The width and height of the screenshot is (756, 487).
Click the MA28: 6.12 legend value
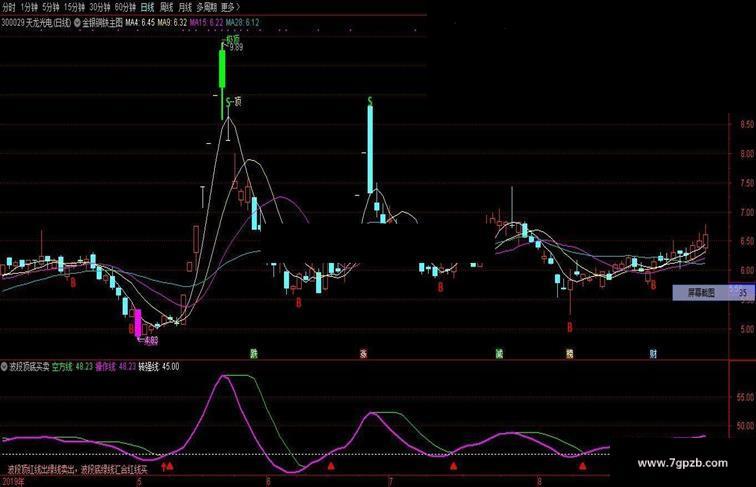click(x=243, y=22)
